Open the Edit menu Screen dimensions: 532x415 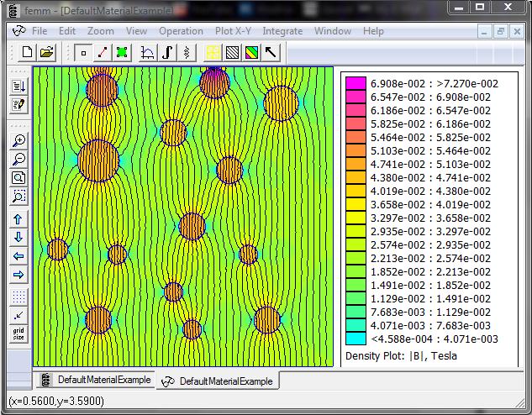(67, 31)
